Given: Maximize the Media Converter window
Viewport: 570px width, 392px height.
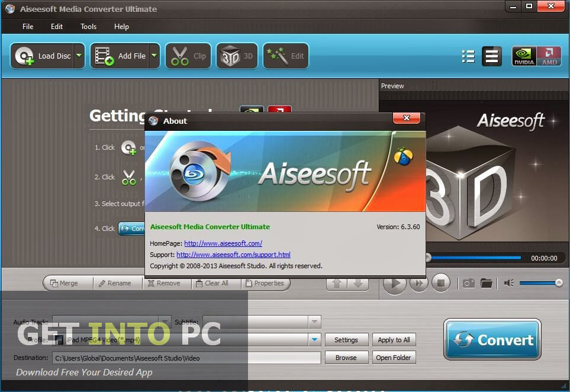Looking at the screenshot, I should [529, 7].
